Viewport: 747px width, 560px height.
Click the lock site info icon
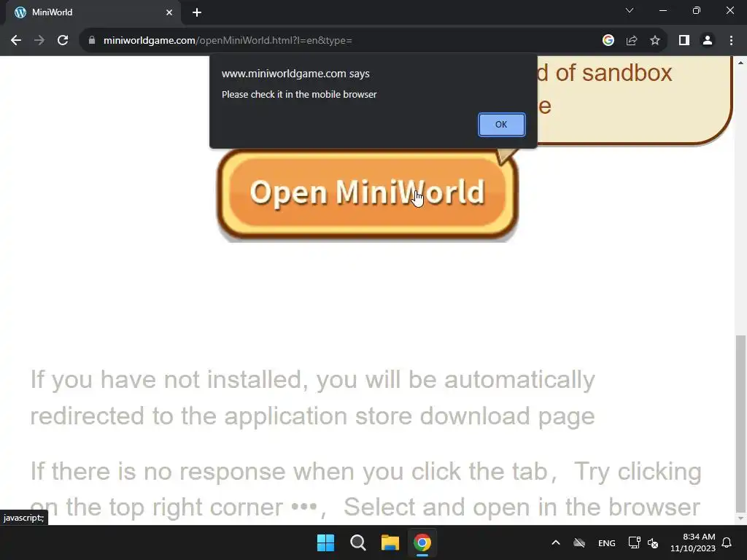(92, 41)
